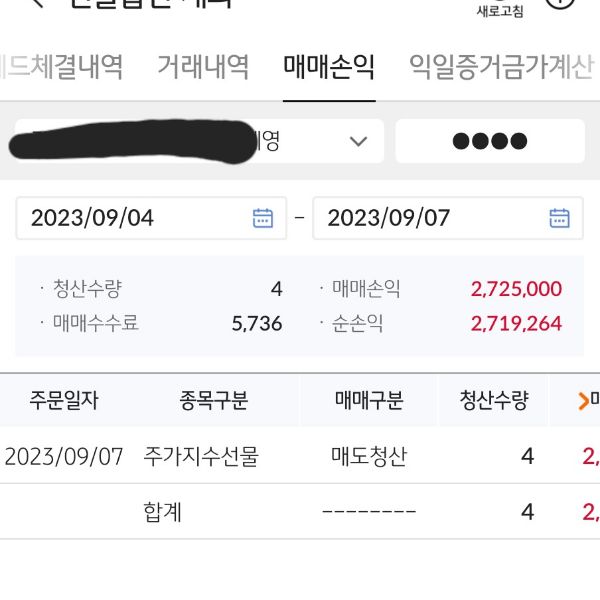Screen dimensions: 600x600
Task: Select the 매매손익 tab
Action: (329, 67)
